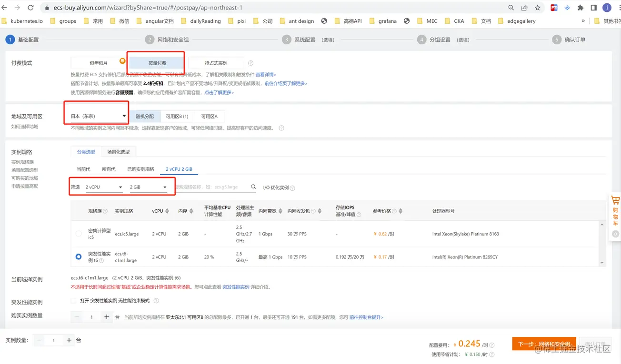Click the share page icon in address bar
This screenshot has height=364, width=621.
coord(524,8)
